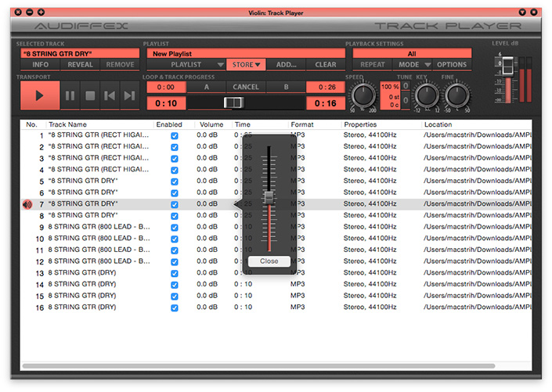Click the Speed knob
The image size is (552, 392).
(363, 95)
